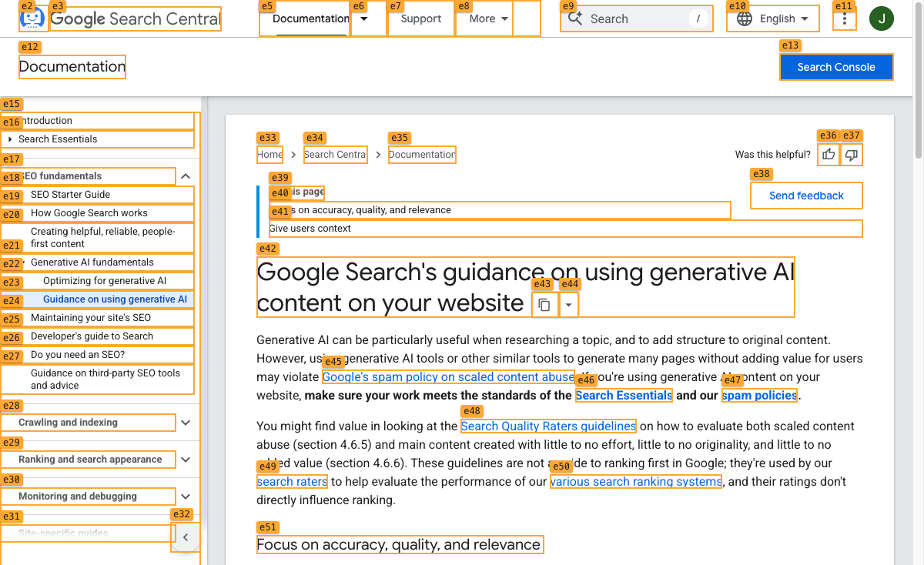This screenshot has height=565, width=924.
Task: Open the Support tab
Action: point(421,18)
